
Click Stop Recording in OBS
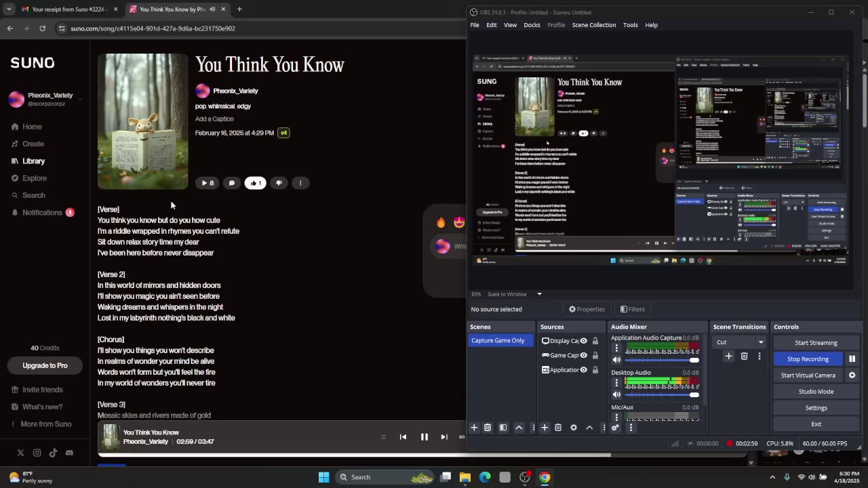808,359
